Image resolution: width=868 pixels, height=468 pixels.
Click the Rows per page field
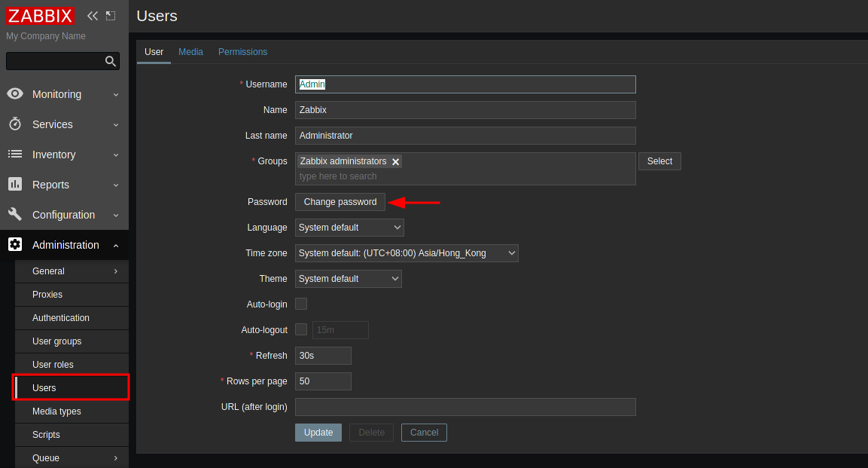(x=323, y=381)
